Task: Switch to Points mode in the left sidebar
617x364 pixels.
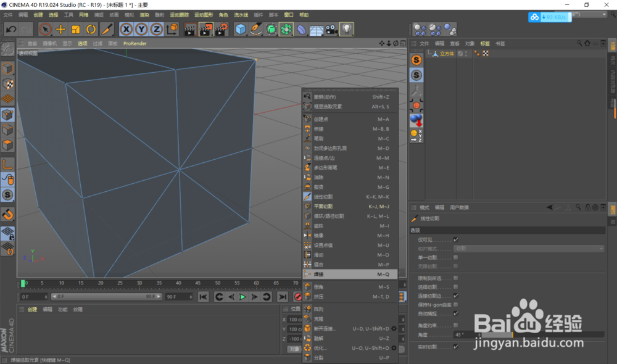Action: (8, 115)
